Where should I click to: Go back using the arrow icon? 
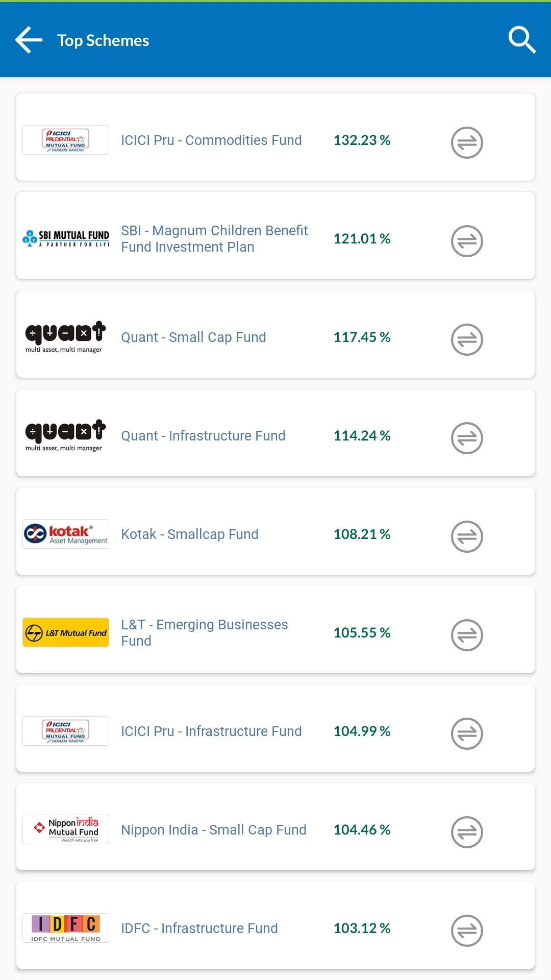coord(29,40)
